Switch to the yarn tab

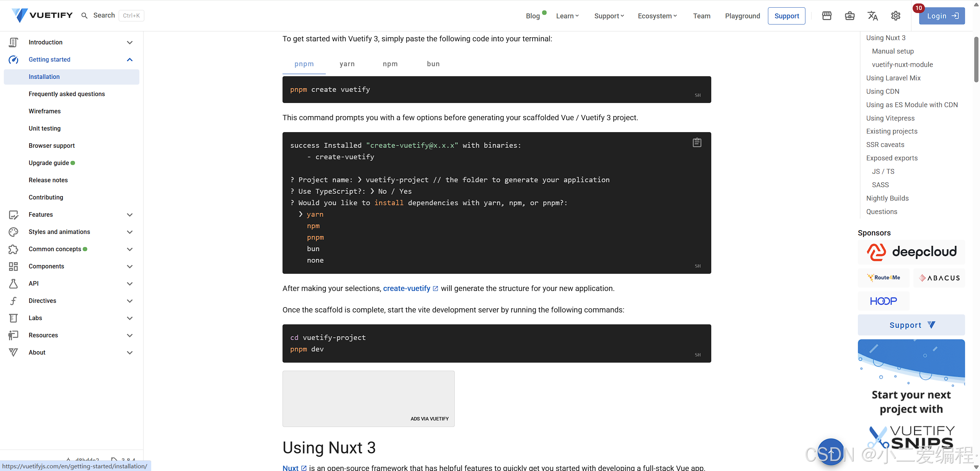pyautogui.click(x=347, y=64)
